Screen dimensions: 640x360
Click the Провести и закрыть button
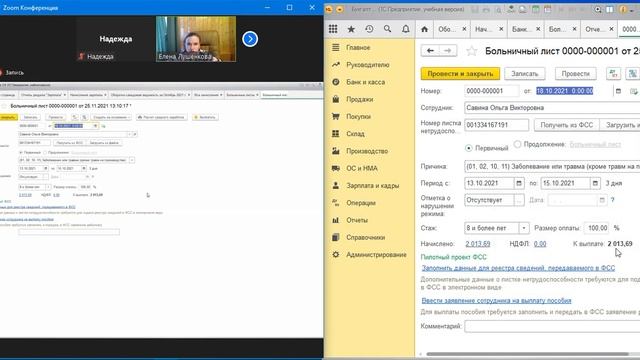[460, 73]
